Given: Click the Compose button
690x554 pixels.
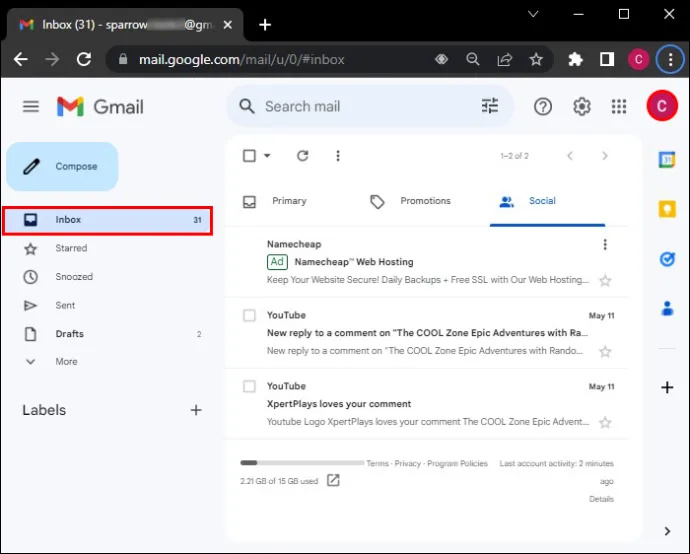Looking at the screenshot, I should point(62,166).
